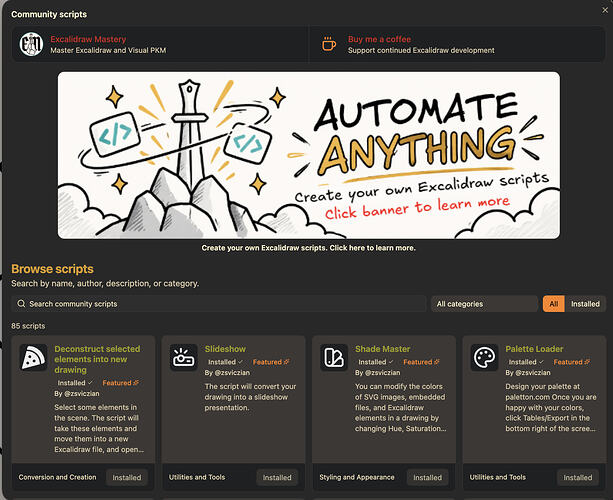Click the Slideshow projector icon
Image resolution: width=613 pixels, height=500 pixels.
point(183,357)
